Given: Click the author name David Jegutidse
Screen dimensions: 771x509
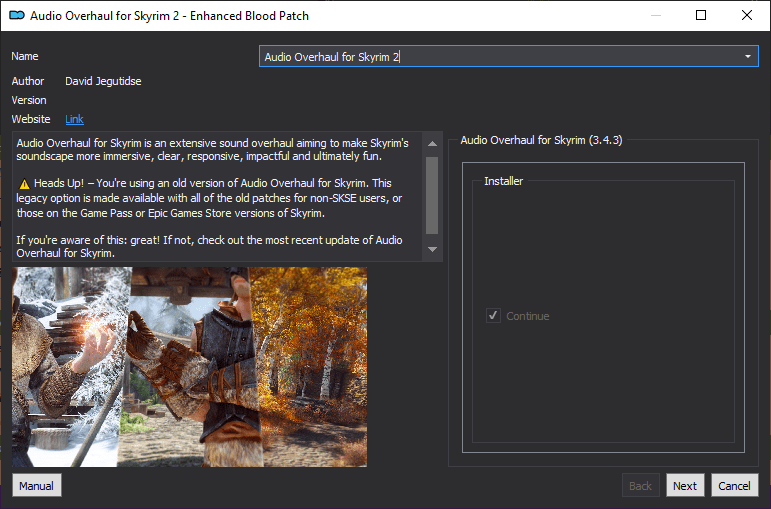Looking at the screenshot, I should [x=103, y=81].
